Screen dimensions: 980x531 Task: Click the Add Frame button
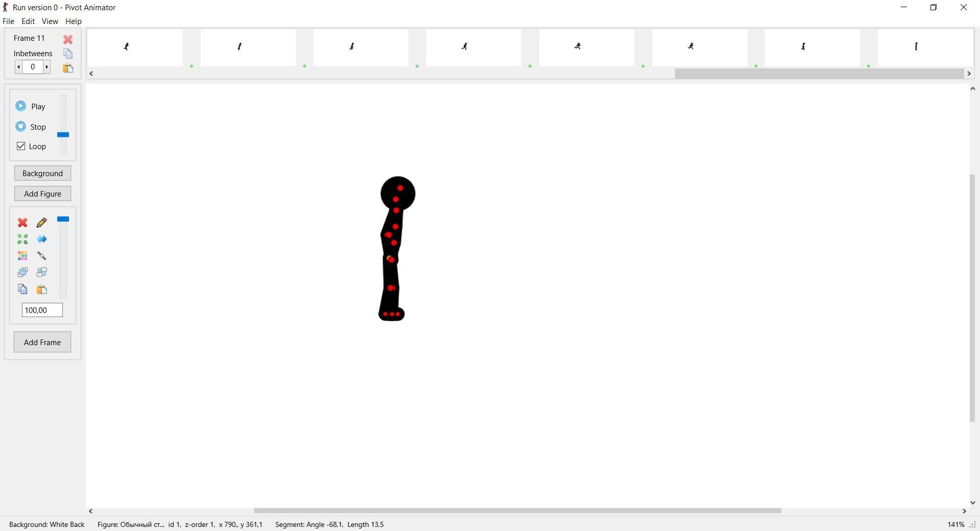click(x=42, y=342)
